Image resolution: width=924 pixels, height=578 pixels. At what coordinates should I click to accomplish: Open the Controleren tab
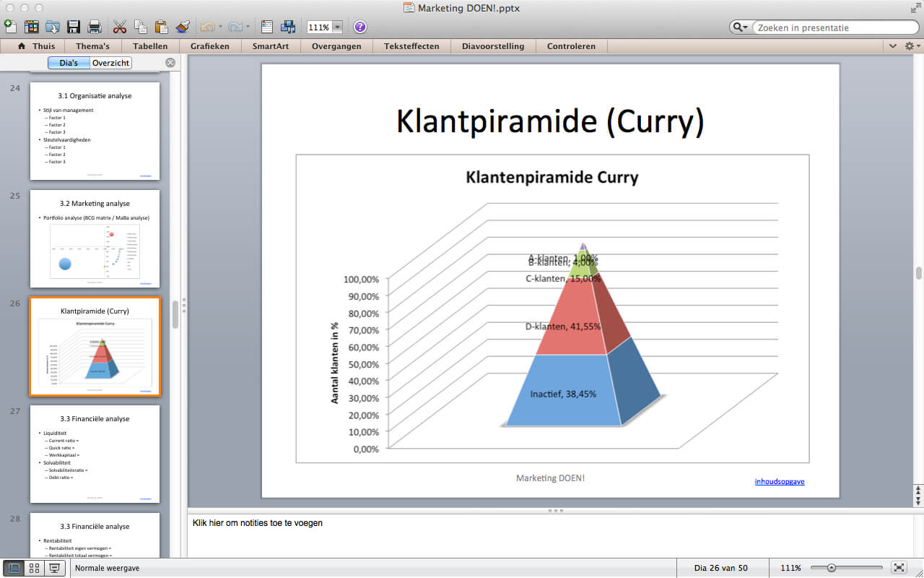pyautogui.click(x=571, y=46)
